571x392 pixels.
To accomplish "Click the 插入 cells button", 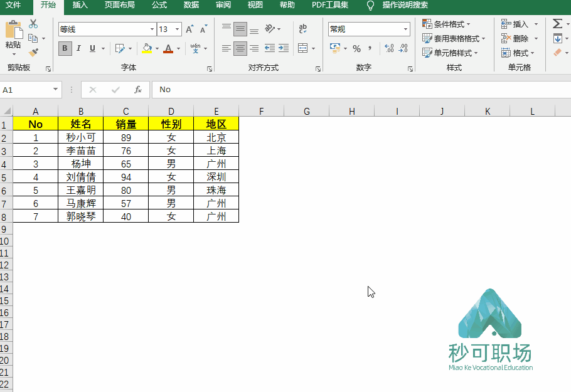I will coord(515,24).
